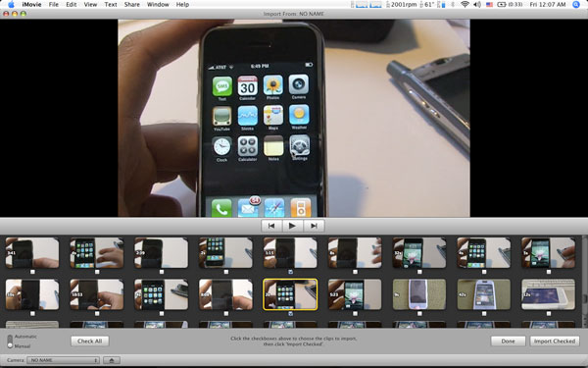Screen dimensions: 588x368
Task: Click the Import Checked button
Action: point(555,341)
